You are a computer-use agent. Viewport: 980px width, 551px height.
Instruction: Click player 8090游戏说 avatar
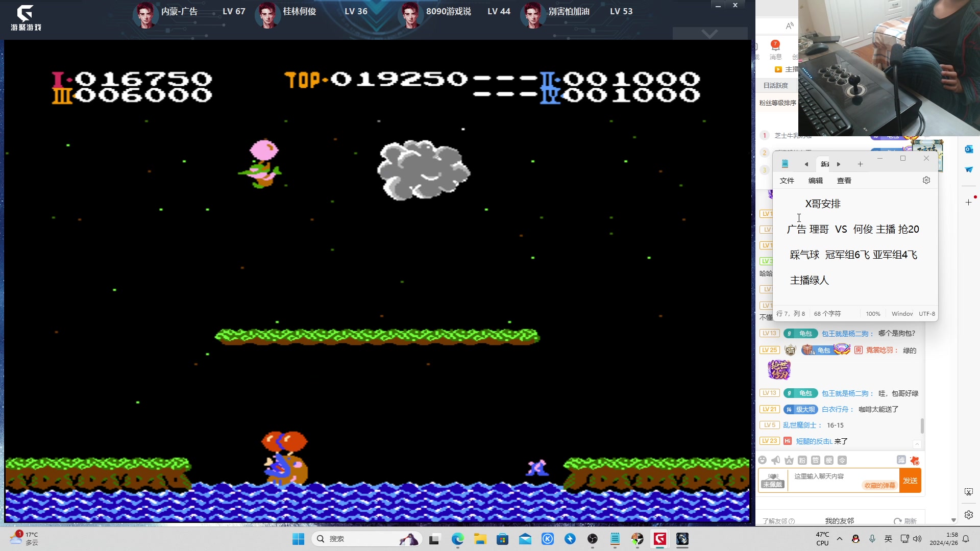point(411,14)
